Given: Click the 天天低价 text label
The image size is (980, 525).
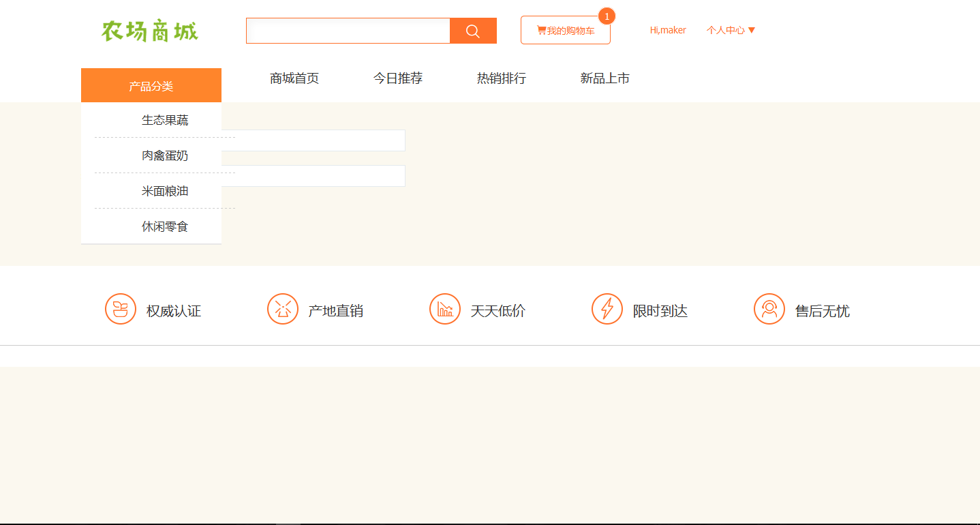Looking at the screenshot, I should [x=498, y=311].
